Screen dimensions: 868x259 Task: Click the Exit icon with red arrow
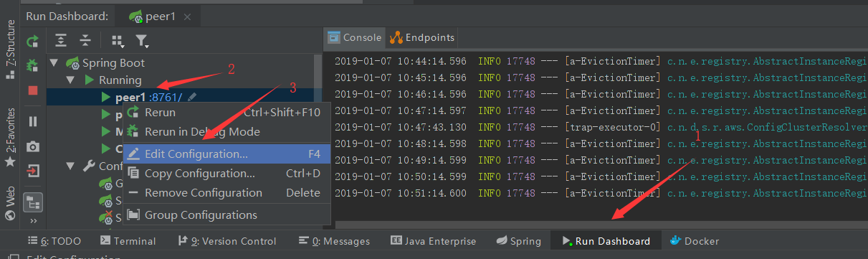point(32,171)
